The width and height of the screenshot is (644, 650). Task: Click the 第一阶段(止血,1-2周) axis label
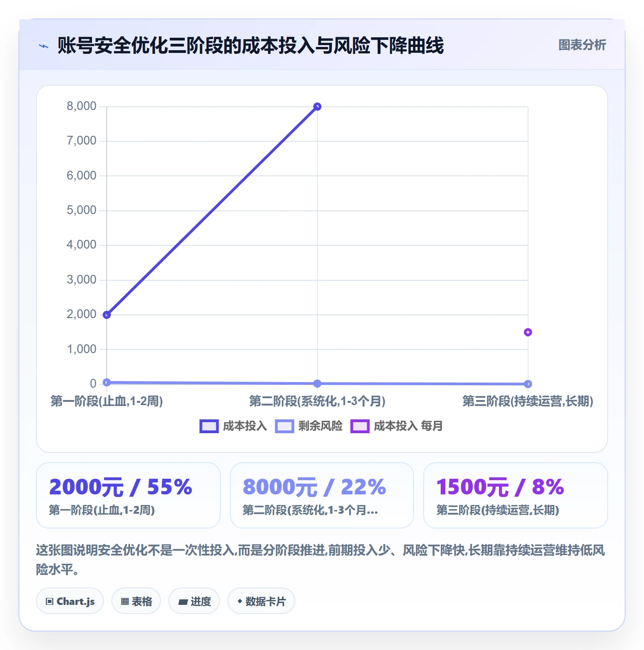pyautogui.click(x=107, y=401)
